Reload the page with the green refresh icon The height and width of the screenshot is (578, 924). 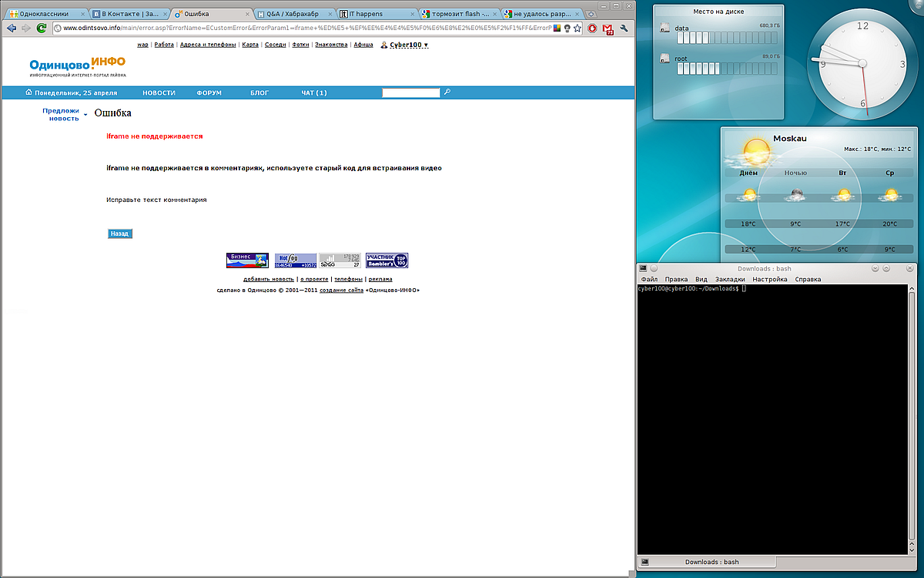point(42,28)
